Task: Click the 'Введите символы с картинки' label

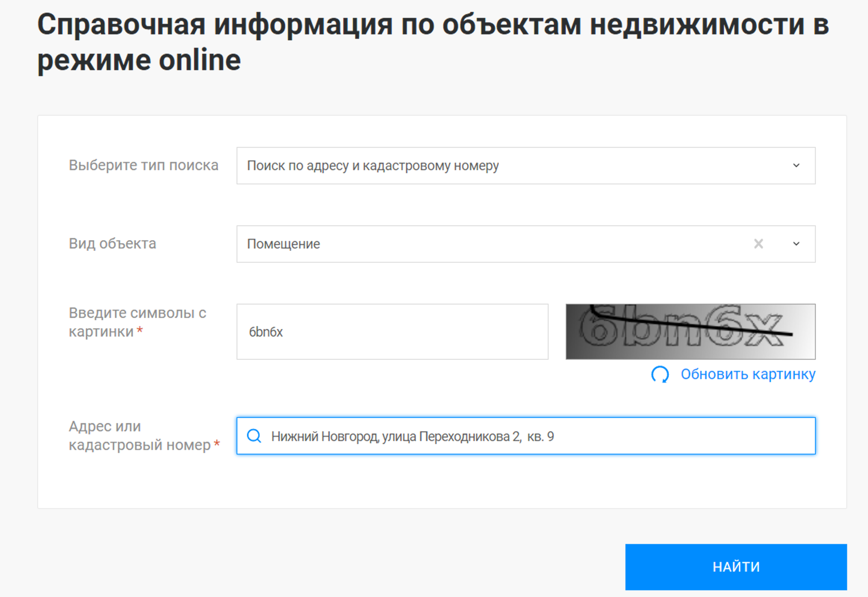Action: click(x=137, y=322)
